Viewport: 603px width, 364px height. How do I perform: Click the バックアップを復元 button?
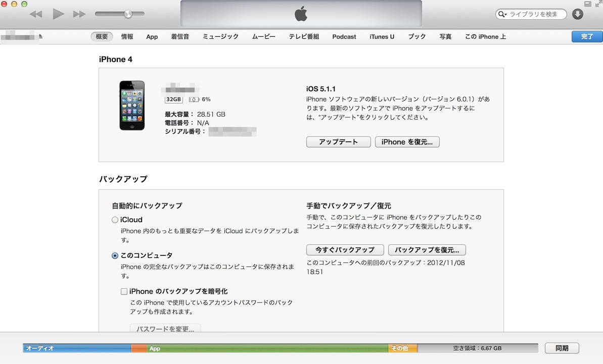427,249
